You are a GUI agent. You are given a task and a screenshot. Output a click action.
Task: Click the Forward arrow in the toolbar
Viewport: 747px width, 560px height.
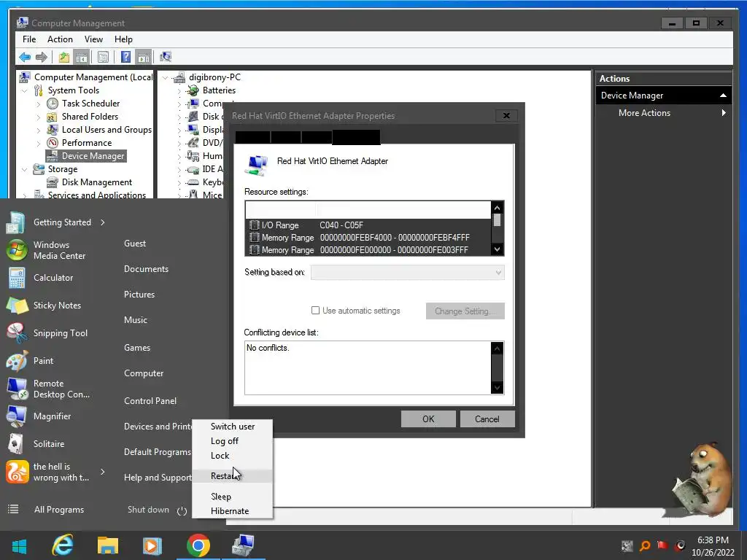[42, 57]
